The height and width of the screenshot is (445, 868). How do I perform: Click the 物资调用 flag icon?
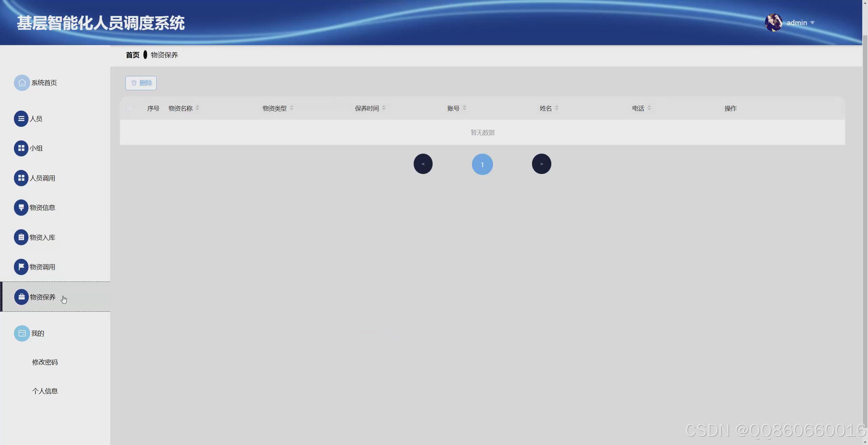click(21, 267)
